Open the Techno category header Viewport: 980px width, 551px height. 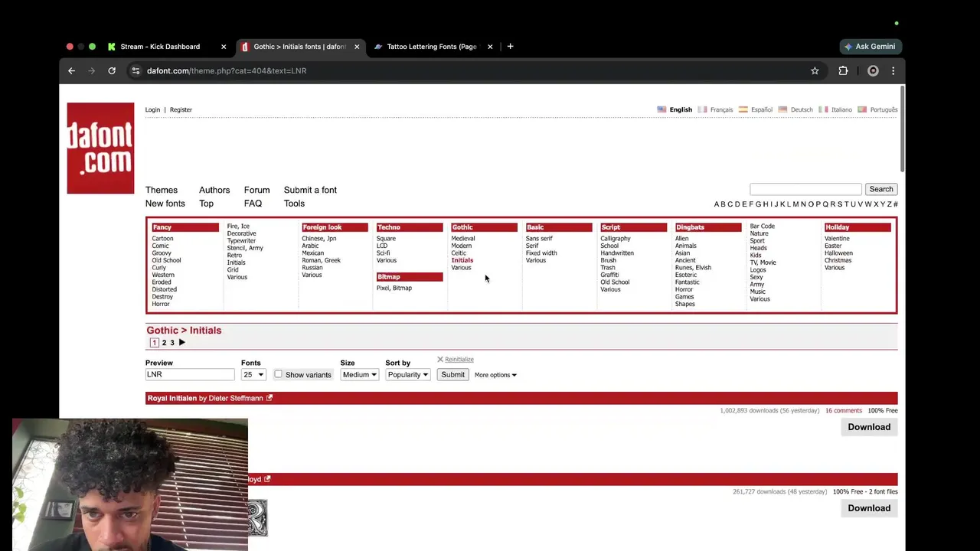(x=410, y=227)
